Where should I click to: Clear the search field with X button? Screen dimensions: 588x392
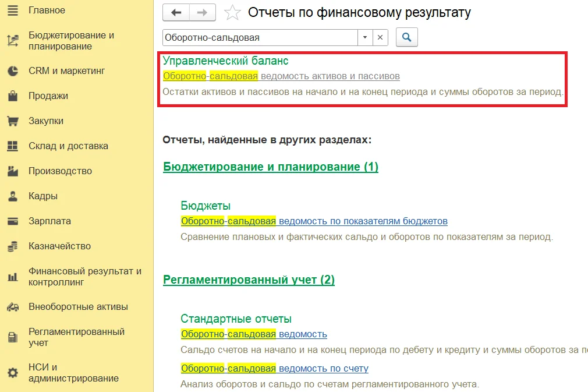coord(380,37)
